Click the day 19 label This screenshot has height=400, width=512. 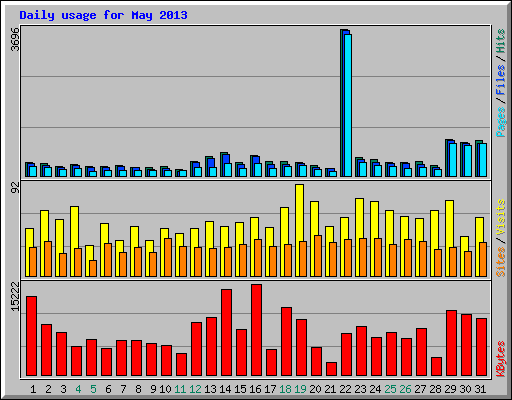(x=300, y=389)
